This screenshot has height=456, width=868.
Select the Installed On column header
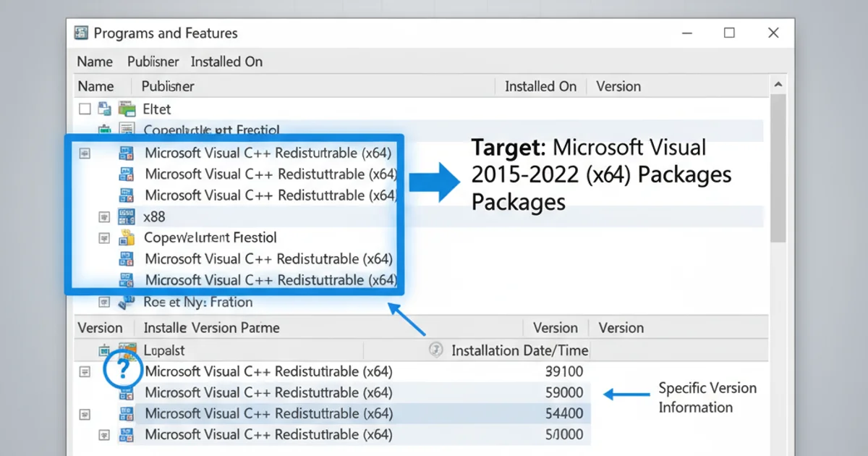click(540, 85)
